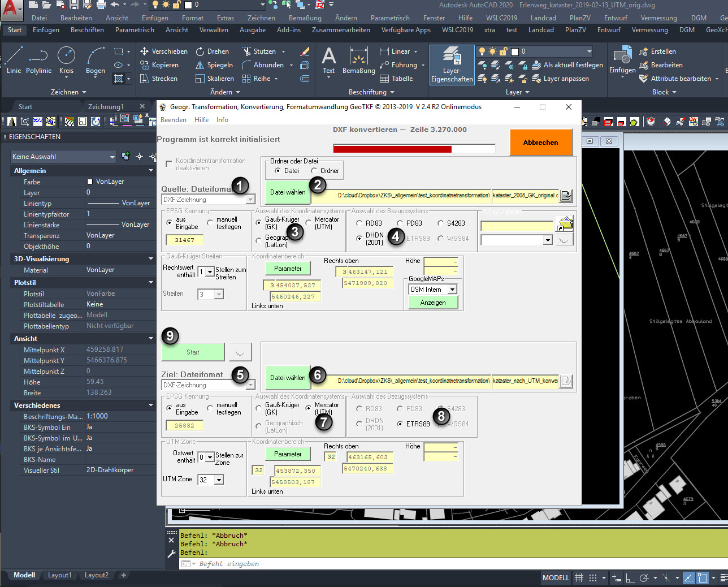Click the Anzeigen button

point(433,303)
